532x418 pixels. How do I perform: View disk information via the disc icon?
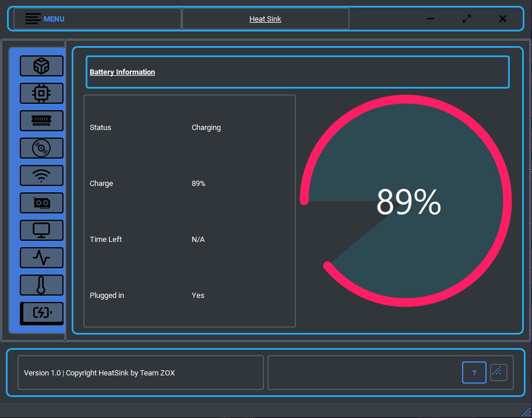41,148
